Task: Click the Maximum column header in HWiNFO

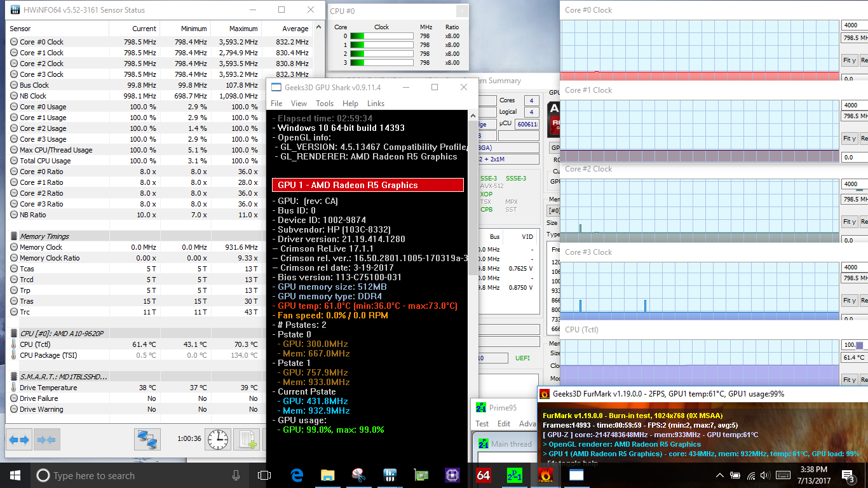Action: pos(236,29)
